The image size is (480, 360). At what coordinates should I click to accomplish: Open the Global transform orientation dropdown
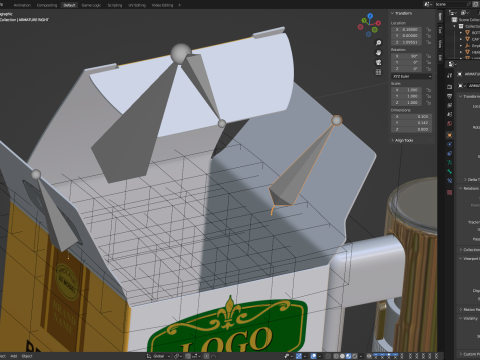pos(158,356)
